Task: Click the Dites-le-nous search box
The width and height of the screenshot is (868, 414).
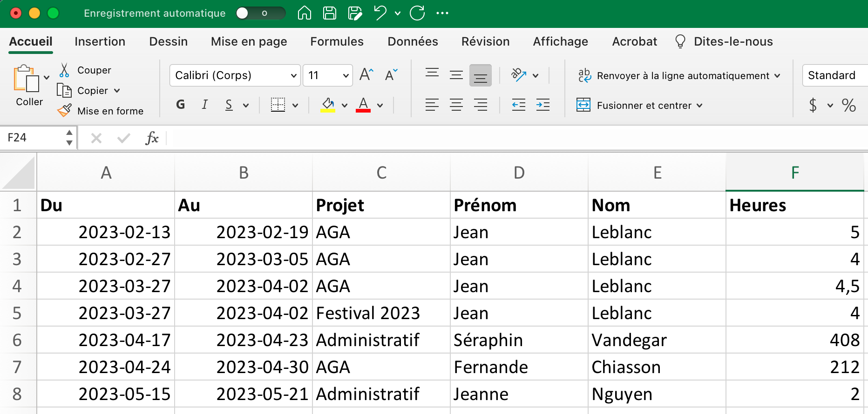Action: (x=724, y=41)
